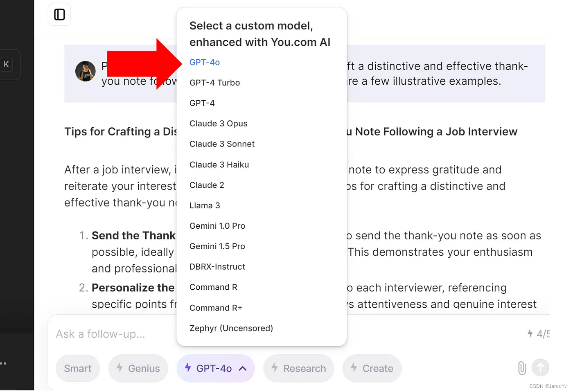
Task: Choose Gemini 1.0 Pro model
Action: point(217,226)
